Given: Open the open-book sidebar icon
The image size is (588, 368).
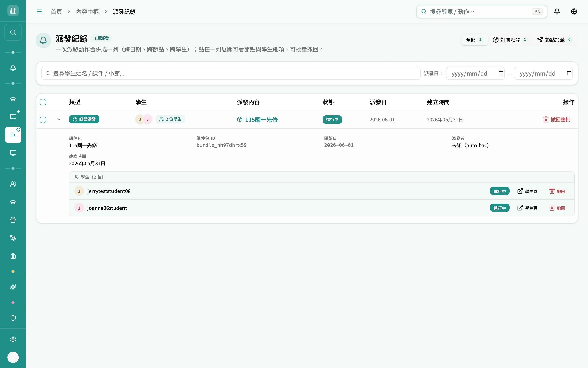Looking at the screenshot, I should coord(13,117).
